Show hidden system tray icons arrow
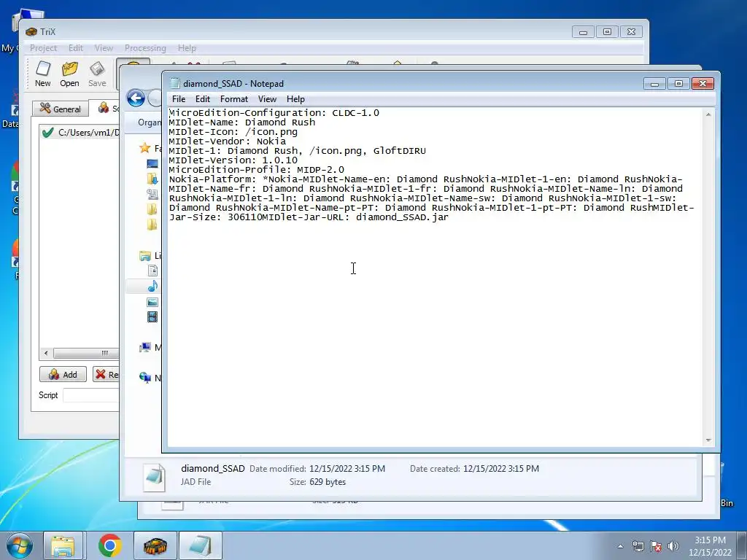 pyautogui.click(x=620, y=546)
